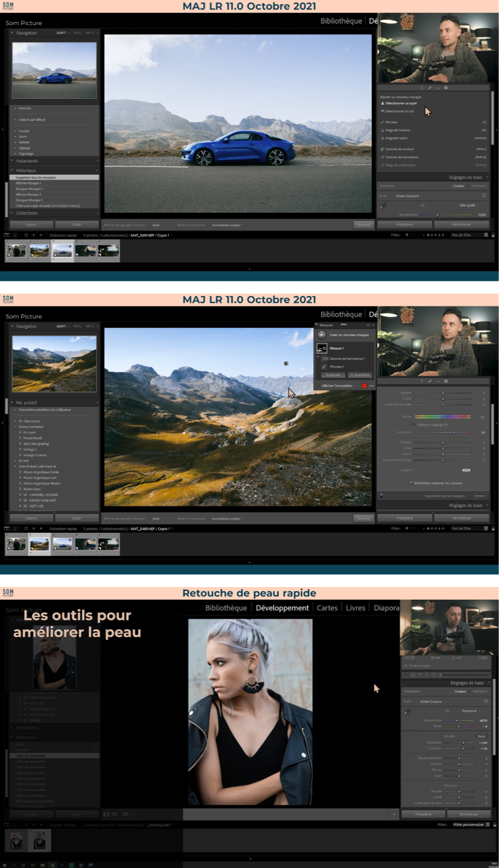Toggle 'Afficher l'incrustation' checkbox in Masques panel
This screenshot has height=868, width=499.
tap(319, 386)
